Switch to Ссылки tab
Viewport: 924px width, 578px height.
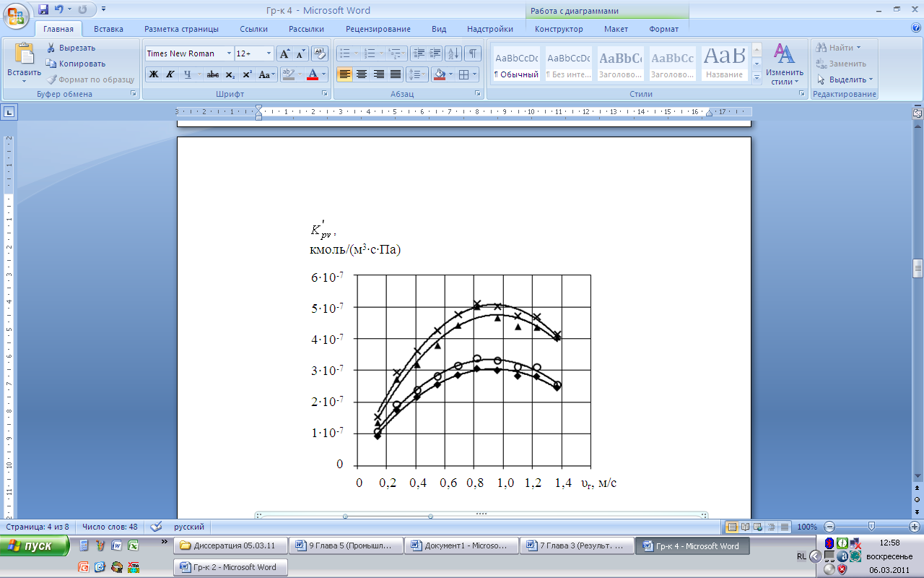click(254, 29)
